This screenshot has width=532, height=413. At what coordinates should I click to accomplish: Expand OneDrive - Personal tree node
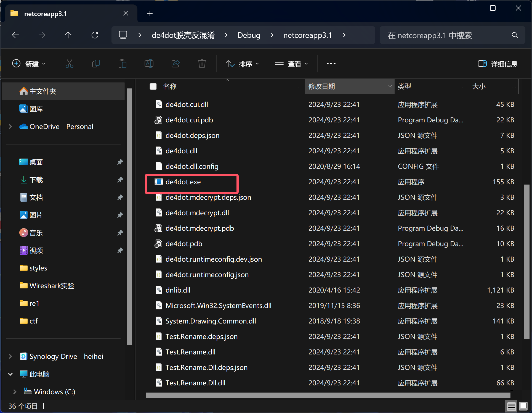tap(10, 127)
